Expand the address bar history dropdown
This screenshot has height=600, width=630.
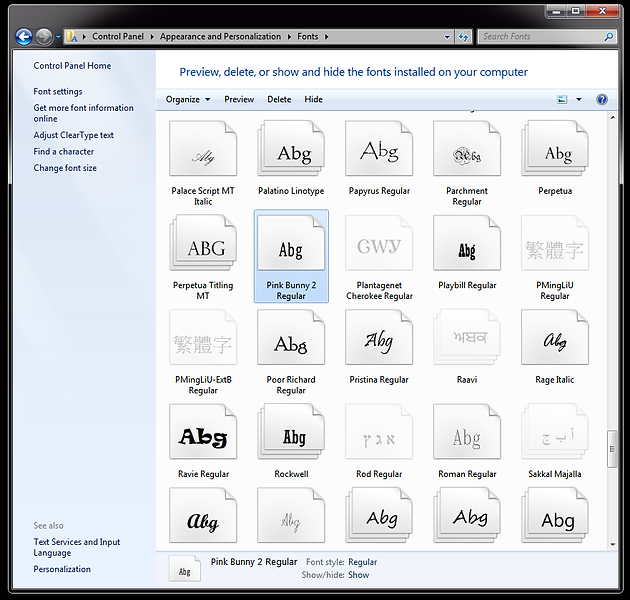447,37
